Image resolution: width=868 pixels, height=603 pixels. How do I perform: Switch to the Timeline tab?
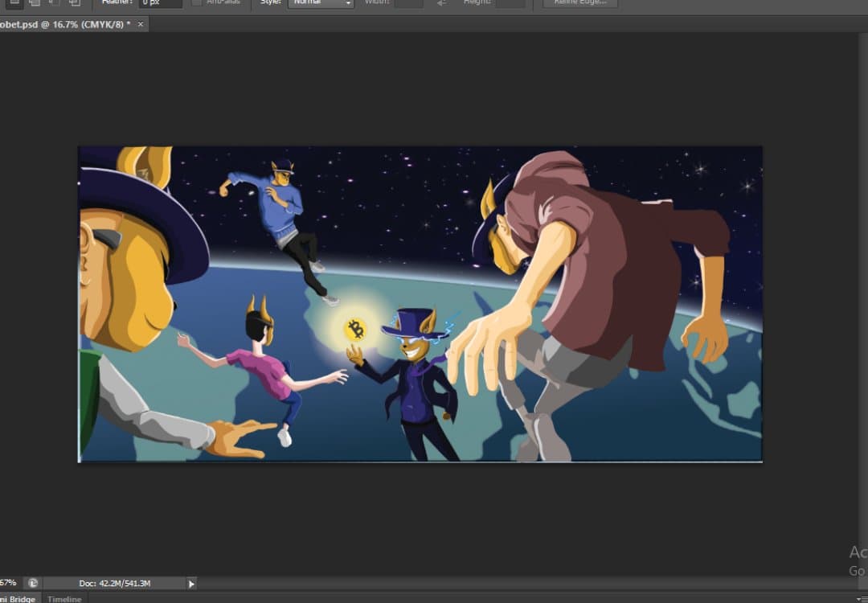point(64,598)
